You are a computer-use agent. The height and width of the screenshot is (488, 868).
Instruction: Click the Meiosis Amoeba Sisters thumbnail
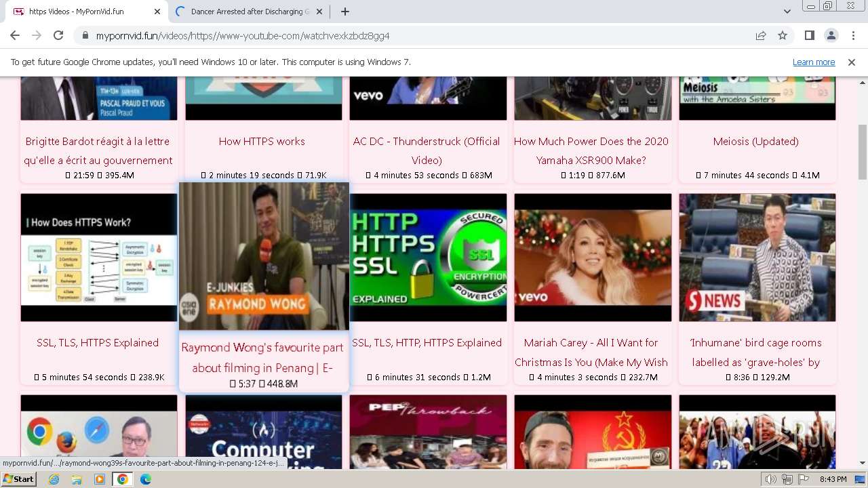[757, 98]
